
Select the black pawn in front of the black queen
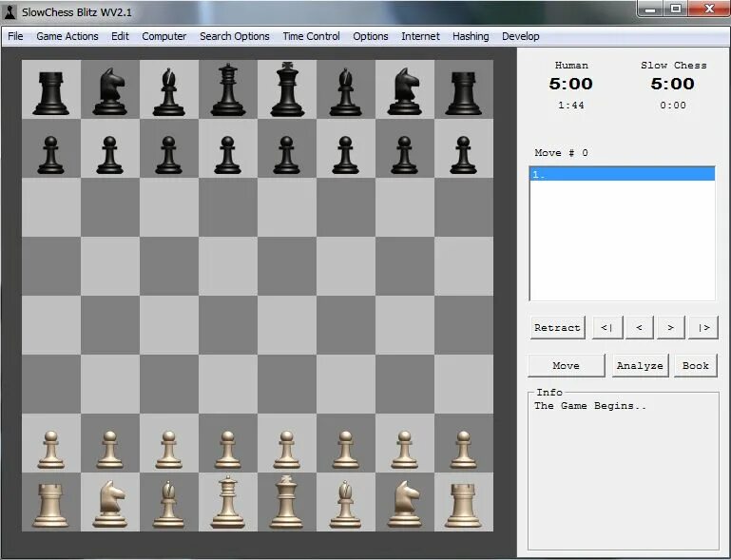click(x=228, y=155)
